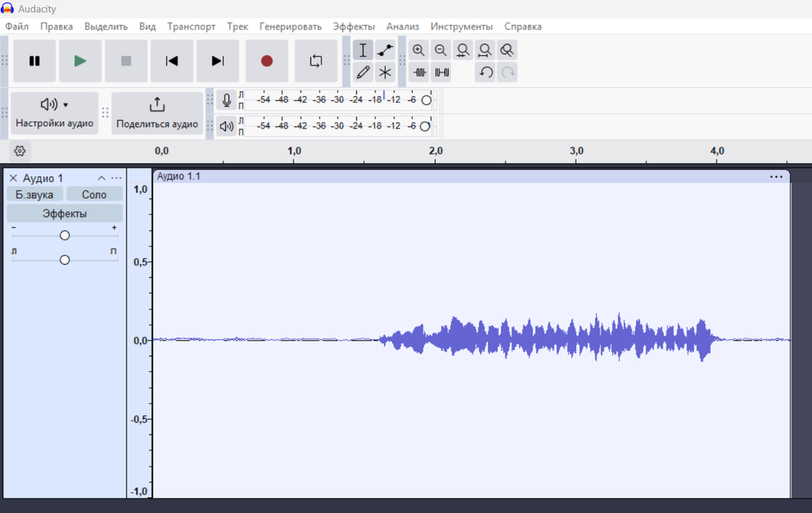Open the Эффекты menu
812x513 pixels.
(354, 26)
